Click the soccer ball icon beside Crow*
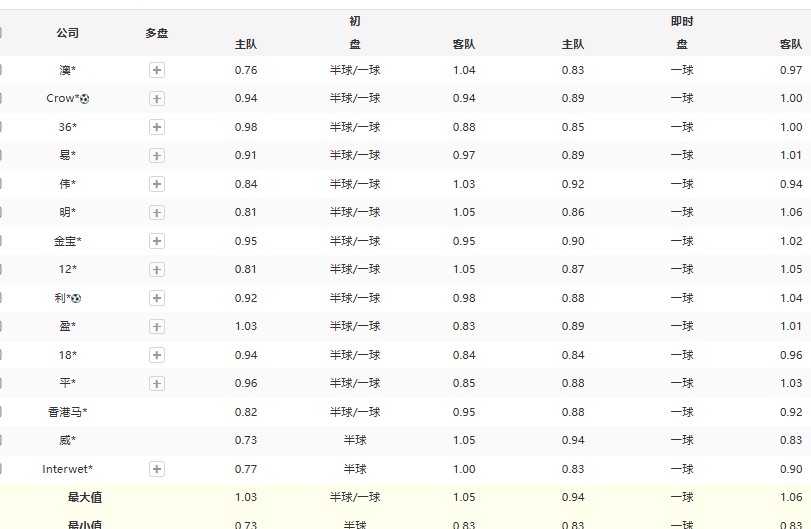Viewport: 811px width, 529px height. click(x=85, y=99)
